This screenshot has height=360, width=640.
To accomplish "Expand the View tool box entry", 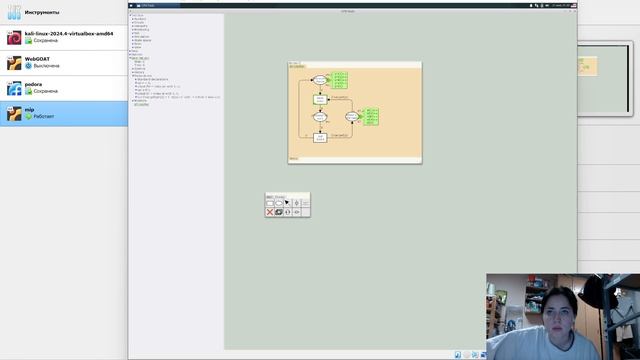I will pyautogui.click(x=137, y=47).
